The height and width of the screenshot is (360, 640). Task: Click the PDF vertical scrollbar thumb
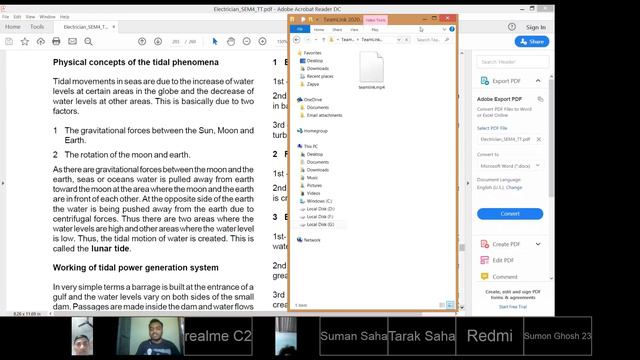462,247
